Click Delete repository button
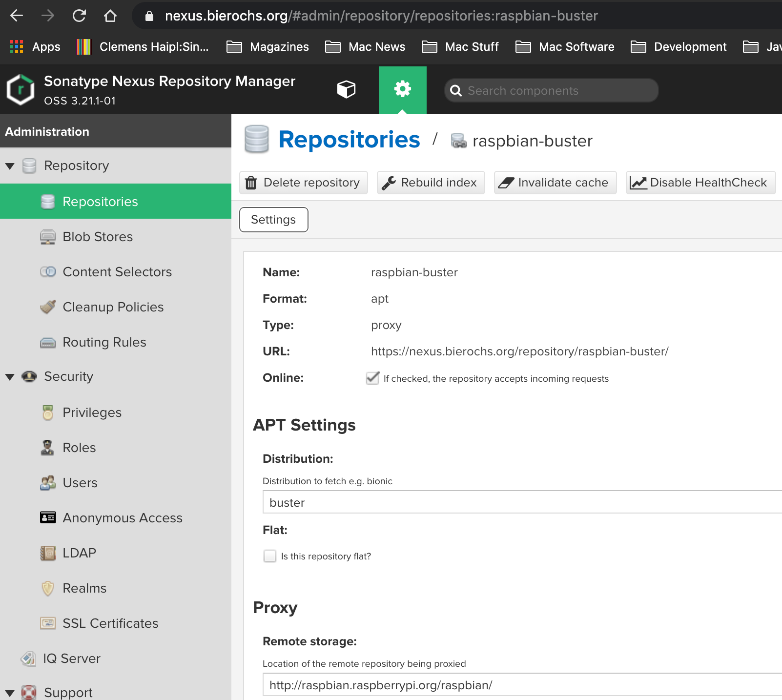Image resolution: width=782 pixels, height=700 pixels. click(x=304, y=183)
